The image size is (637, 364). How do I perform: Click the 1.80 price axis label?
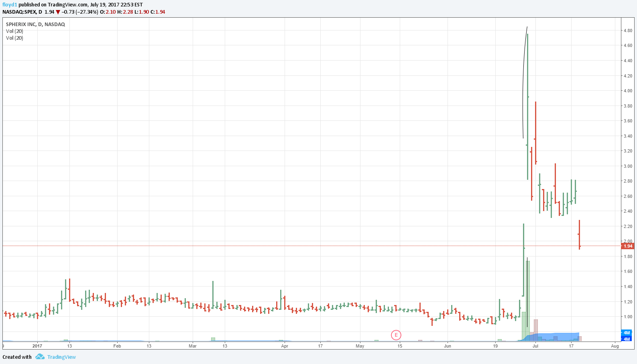pos(628,256)
